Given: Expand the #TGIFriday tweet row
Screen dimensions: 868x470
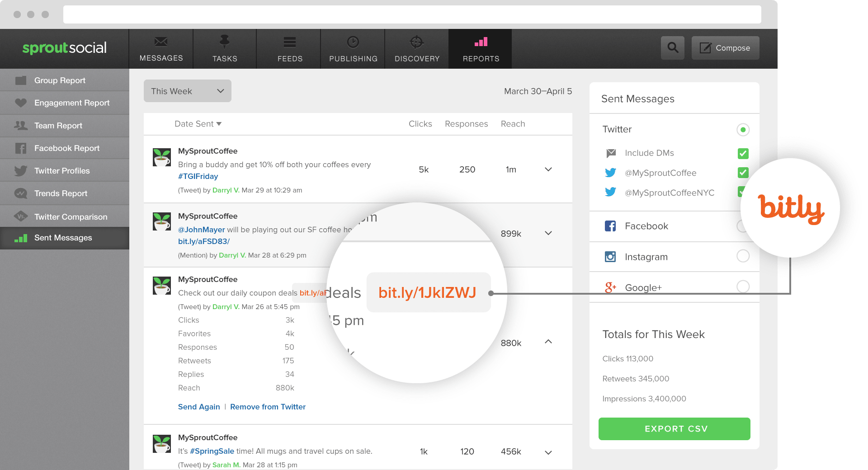Looking at the screenshot, I should coord(548,169).
